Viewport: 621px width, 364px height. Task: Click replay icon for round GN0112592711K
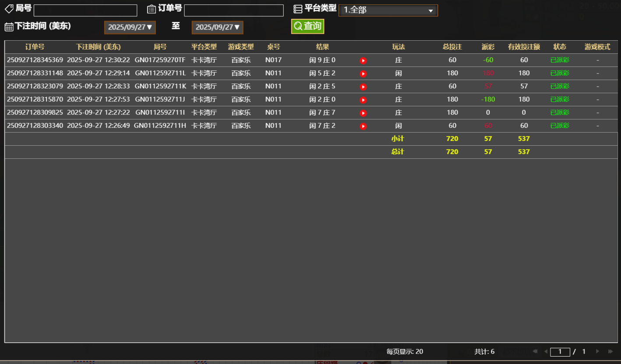coord(363,87)
